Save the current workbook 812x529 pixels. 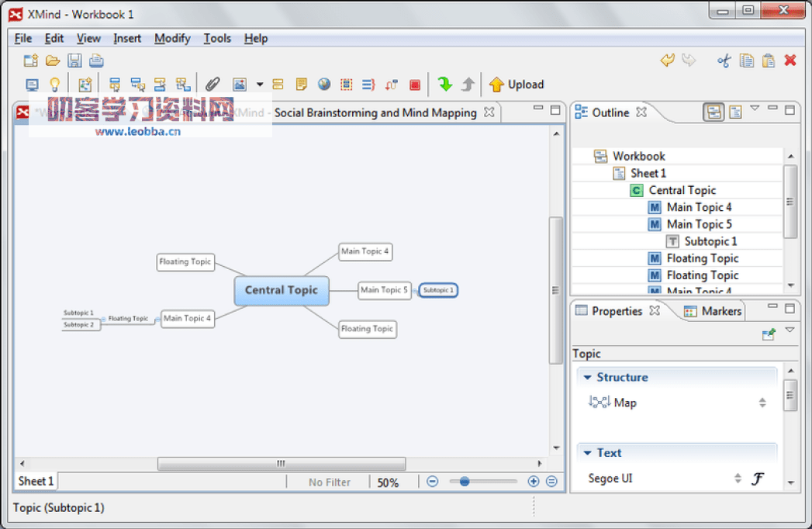(x=74, y=60)
